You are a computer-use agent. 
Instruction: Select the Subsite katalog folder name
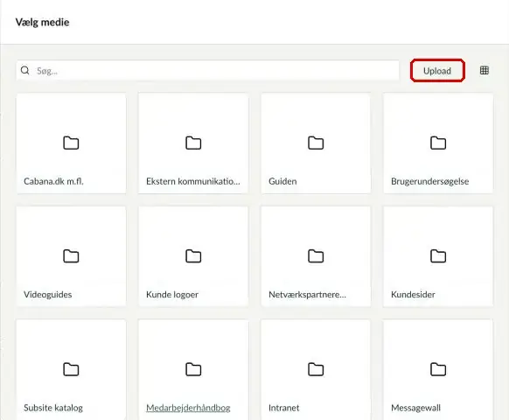tap(53, 408)
